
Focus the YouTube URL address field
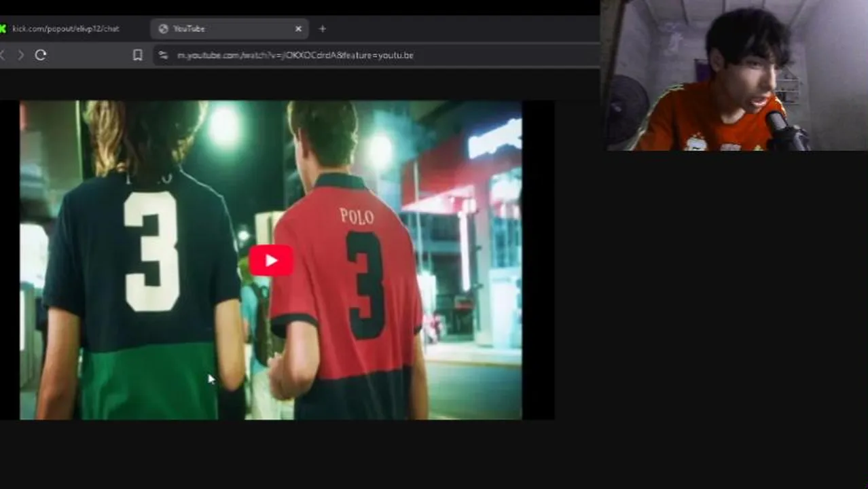tap(377, 55)
